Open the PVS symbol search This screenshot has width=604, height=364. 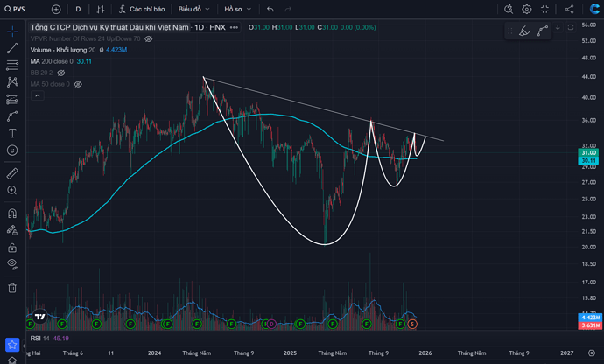15,9
